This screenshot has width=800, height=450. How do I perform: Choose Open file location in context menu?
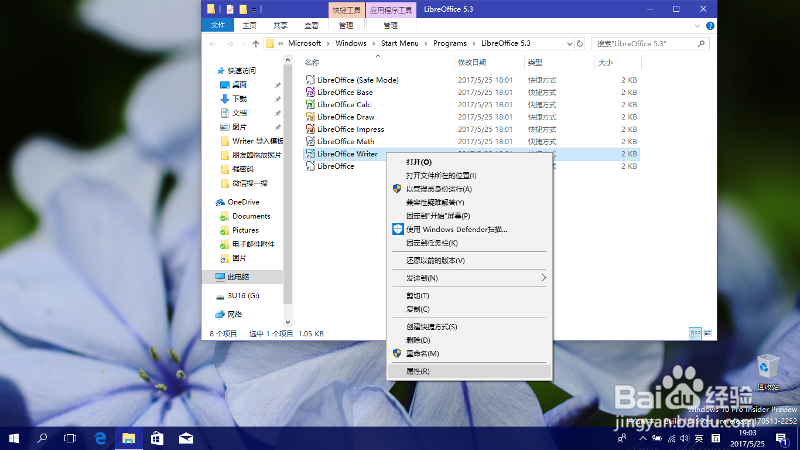469,175
